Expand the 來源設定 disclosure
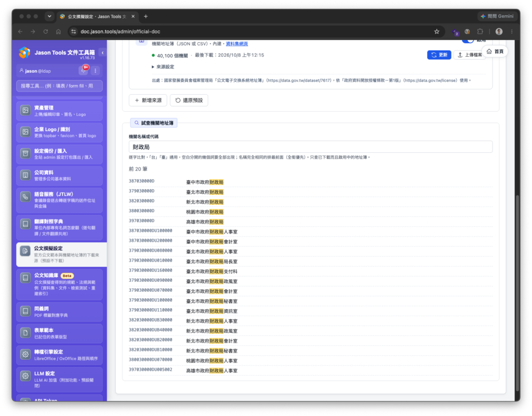This screenshot has width=532, height=416. click(x=163, y=67)
